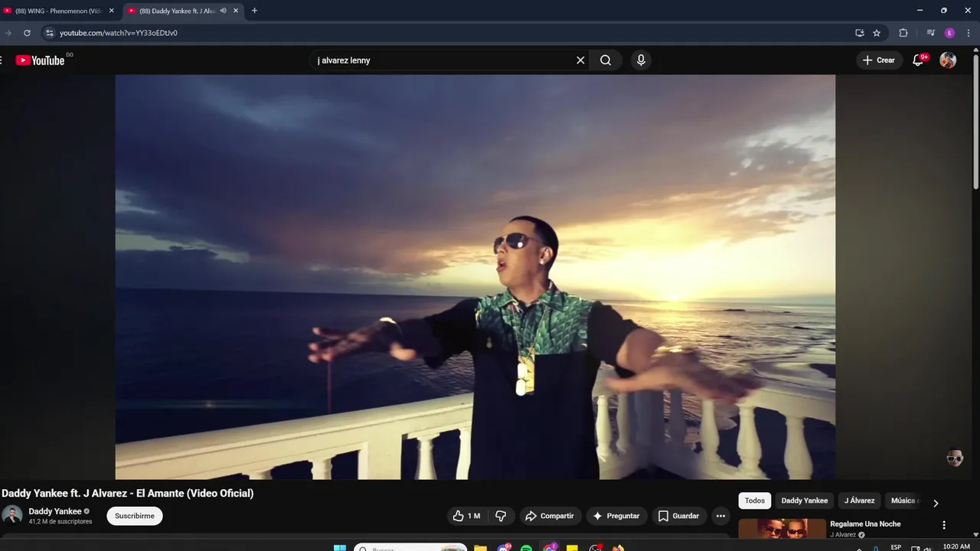The height and width of the screenshot is (551, 980).
Task: Click the video player to pause
Action: tap(475, 277)
